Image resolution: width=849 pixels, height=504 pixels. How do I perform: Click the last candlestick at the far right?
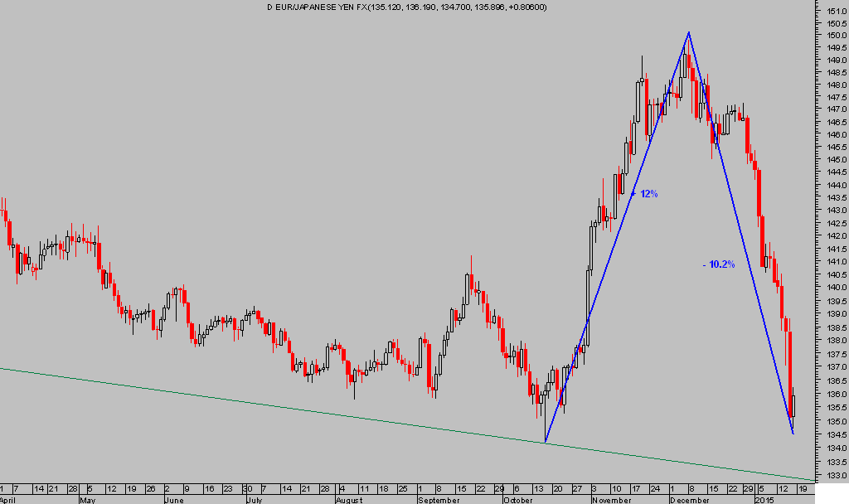(x=793, y=405)
